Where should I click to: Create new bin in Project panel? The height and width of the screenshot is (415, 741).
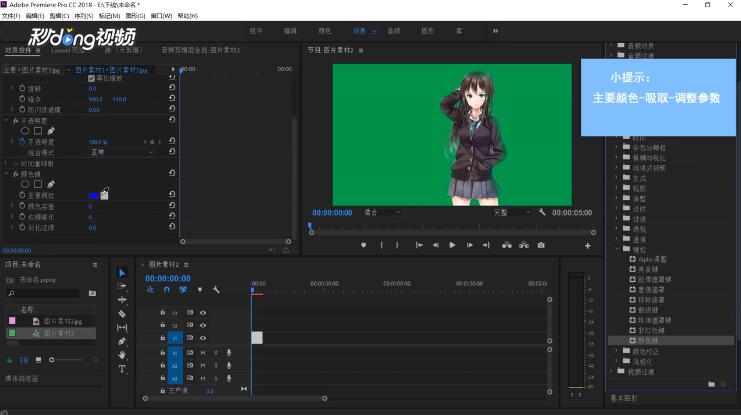[93, 293]
